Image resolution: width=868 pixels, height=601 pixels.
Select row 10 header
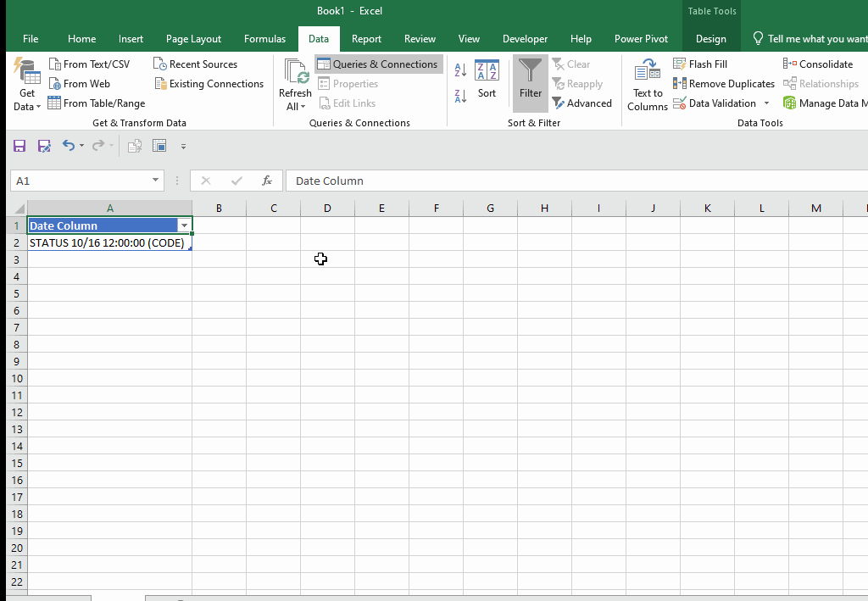tap(17, 379)
